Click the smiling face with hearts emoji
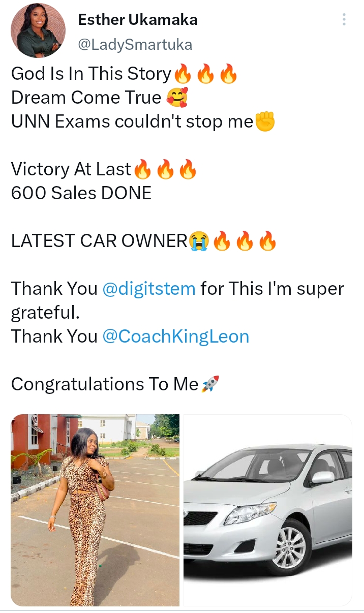The height and width of the screenshot is (613, 364). [176, 98]
